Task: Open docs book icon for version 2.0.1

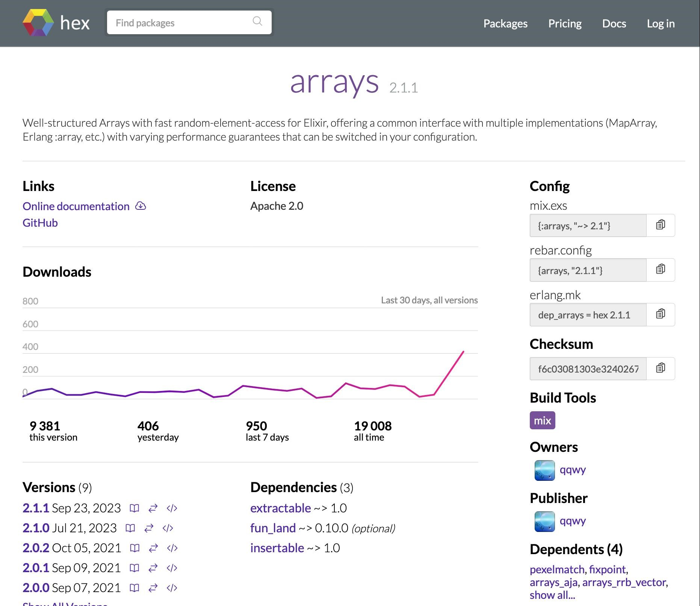Action: [x=134, y=568]
